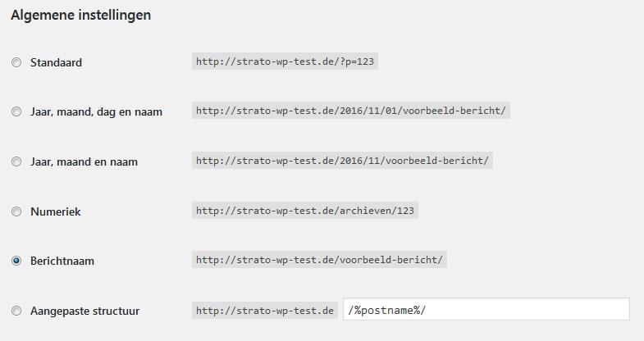This screenshot has height=341, width=644.
Task: Click the 'Algemene instellingen' heading
Action: point(80,16)
